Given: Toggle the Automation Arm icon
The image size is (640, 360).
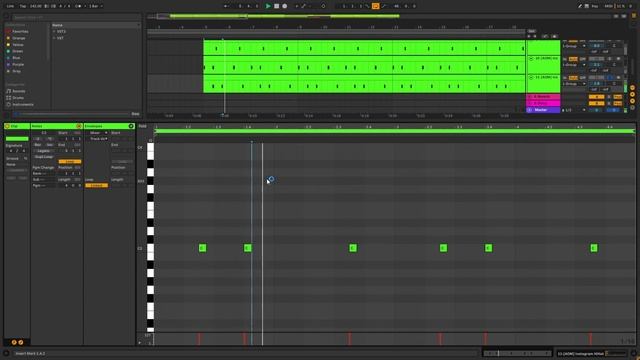Looking at the screenshot, I should 303,6.
